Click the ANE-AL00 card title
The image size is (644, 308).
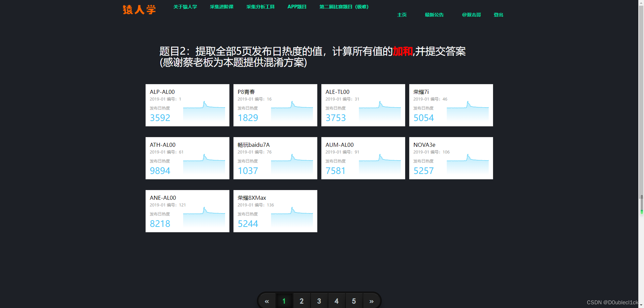(x=163, y=198)
